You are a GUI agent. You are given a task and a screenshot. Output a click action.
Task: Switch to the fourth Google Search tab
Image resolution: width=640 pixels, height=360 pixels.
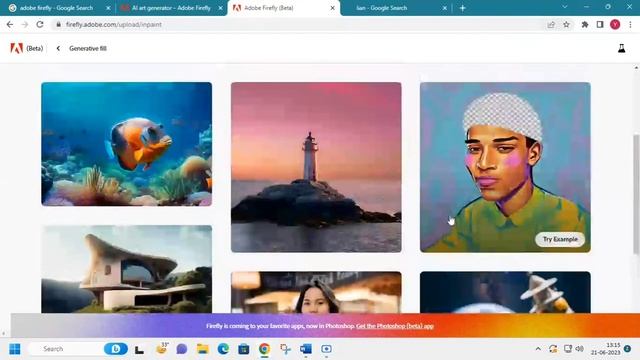396,8
